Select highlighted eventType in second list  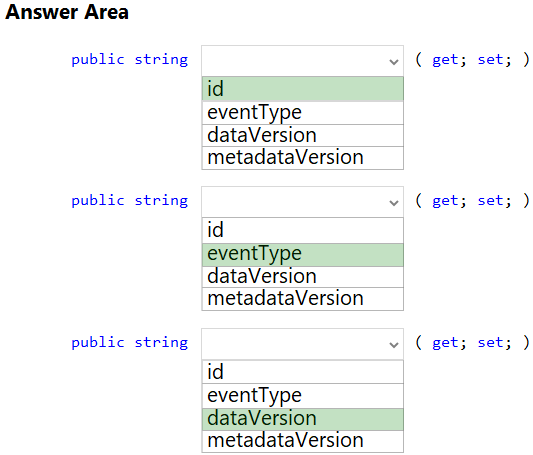click(303, 255)
